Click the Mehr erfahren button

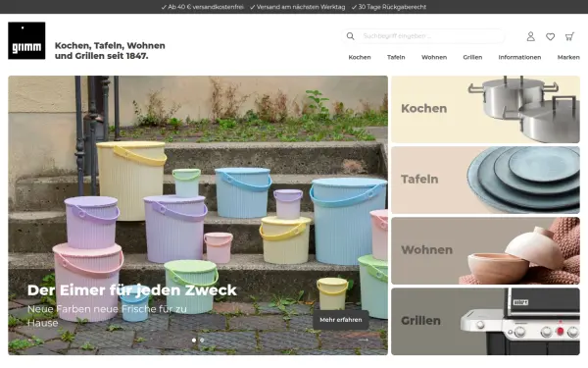click(x=341, y=320)
